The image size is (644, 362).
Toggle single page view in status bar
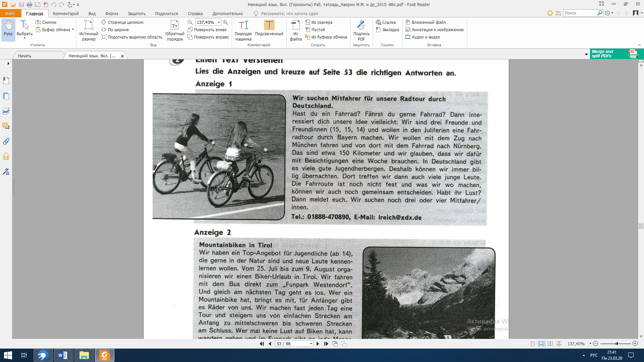tap(533, 344)
